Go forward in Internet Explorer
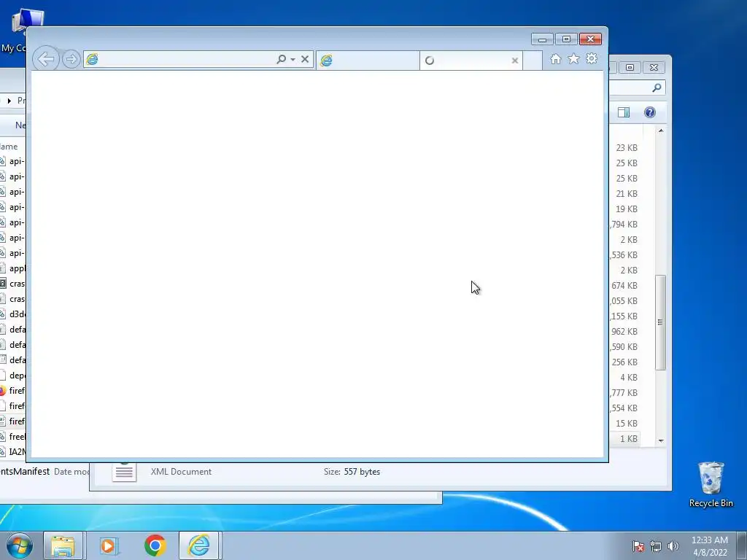 click(x=71, y=60)
